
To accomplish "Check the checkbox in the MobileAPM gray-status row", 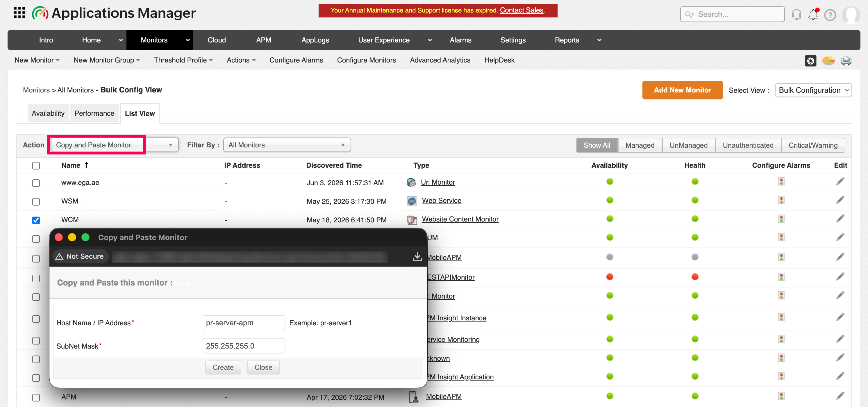I will pos(36,258).
